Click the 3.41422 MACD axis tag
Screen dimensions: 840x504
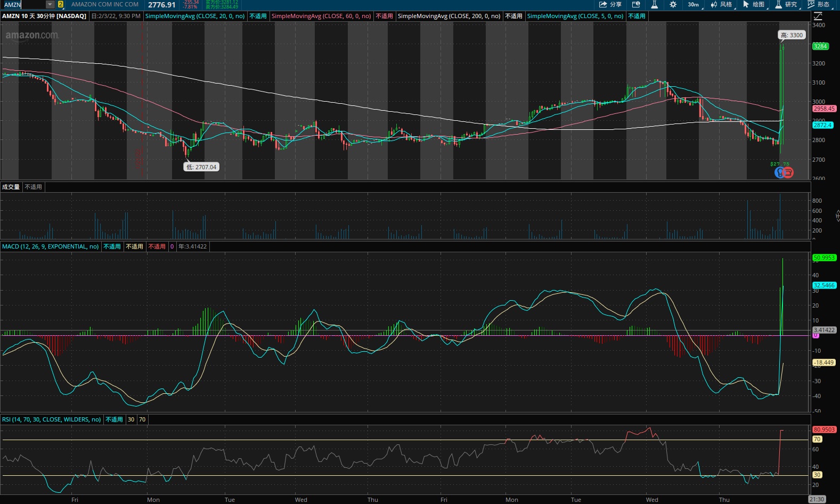click(x=824, y=330)
